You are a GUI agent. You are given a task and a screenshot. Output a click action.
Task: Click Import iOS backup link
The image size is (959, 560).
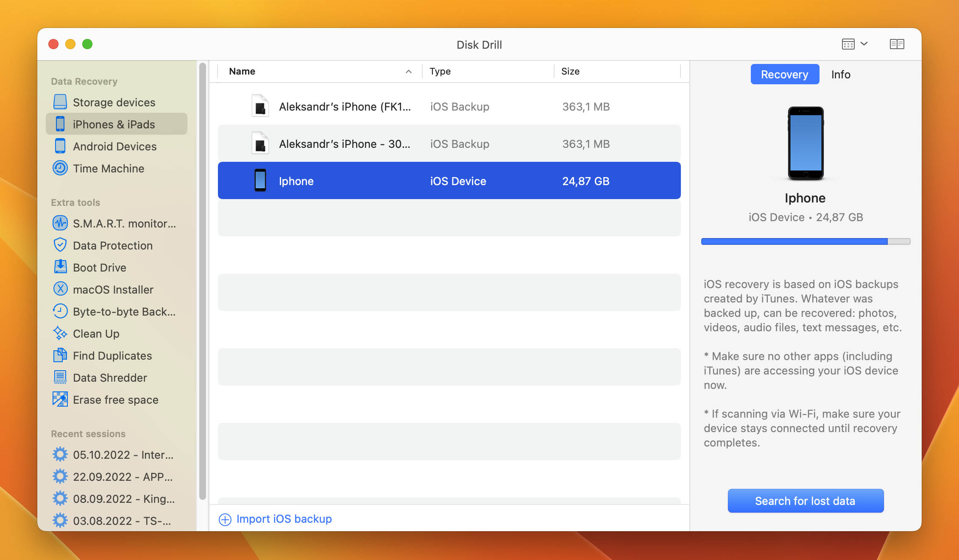284,519
